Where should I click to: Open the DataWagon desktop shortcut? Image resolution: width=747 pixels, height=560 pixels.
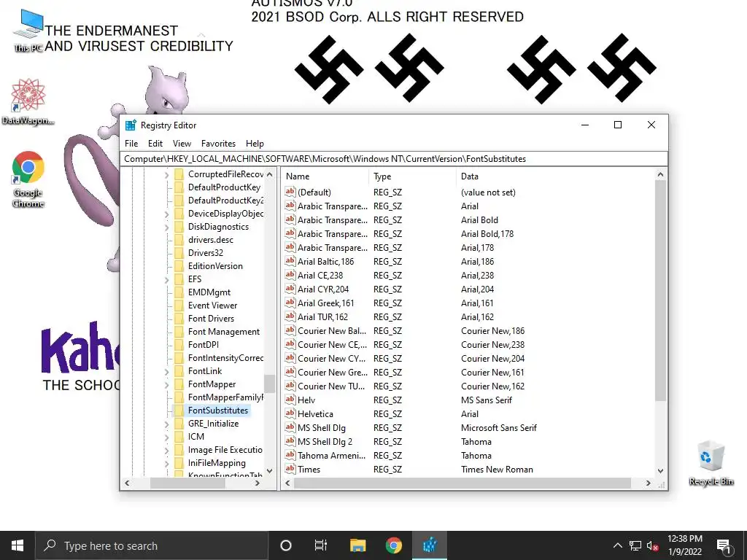(28, 101)
